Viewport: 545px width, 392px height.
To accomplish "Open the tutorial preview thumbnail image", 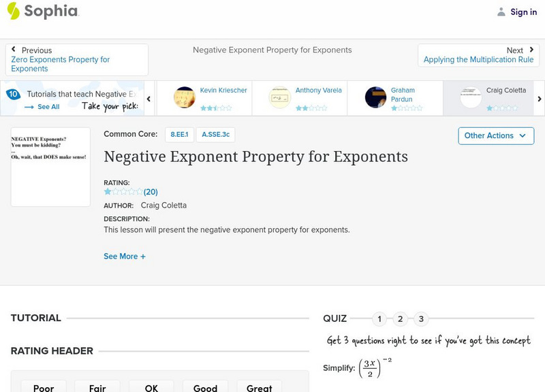I will [x=51, y=167].
